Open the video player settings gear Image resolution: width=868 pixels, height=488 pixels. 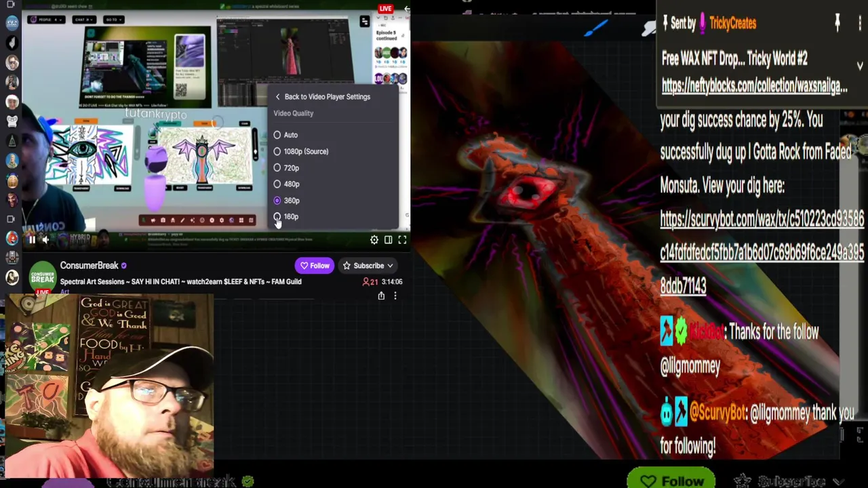(x=374, y=240)
